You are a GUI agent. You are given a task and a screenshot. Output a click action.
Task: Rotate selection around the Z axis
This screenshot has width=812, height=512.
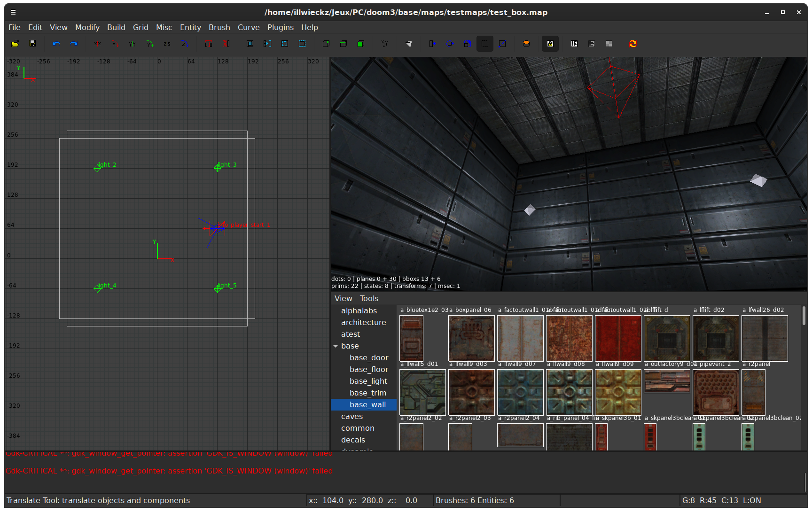pyautogui.click(x=184, y=44)
